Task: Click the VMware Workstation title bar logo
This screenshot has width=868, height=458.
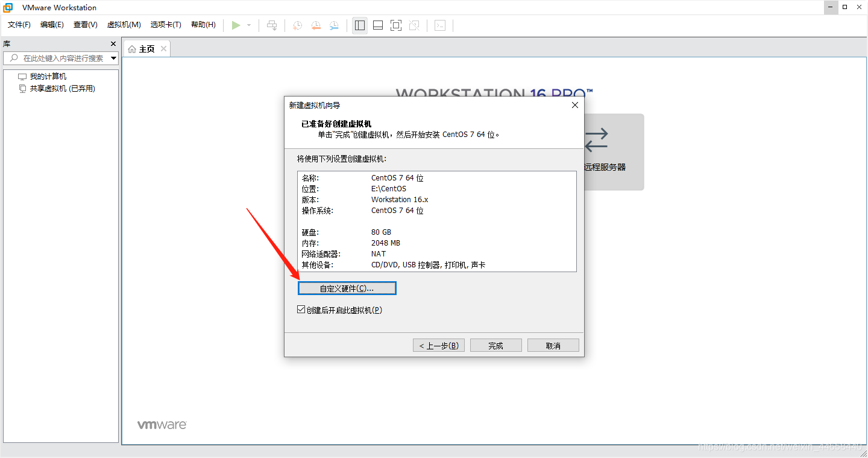Action: 8,8
